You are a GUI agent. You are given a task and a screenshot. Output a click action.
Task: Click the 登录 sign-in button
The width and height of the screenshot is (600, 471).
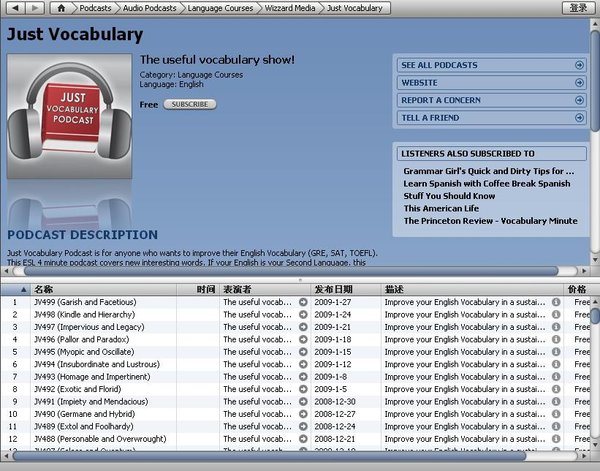coord(578,8)
